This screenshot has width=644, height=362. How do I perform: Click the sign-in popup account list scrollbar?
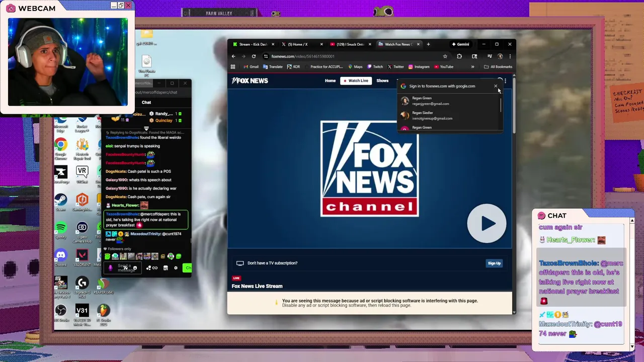pyautogui.click(x=501, y=105)
